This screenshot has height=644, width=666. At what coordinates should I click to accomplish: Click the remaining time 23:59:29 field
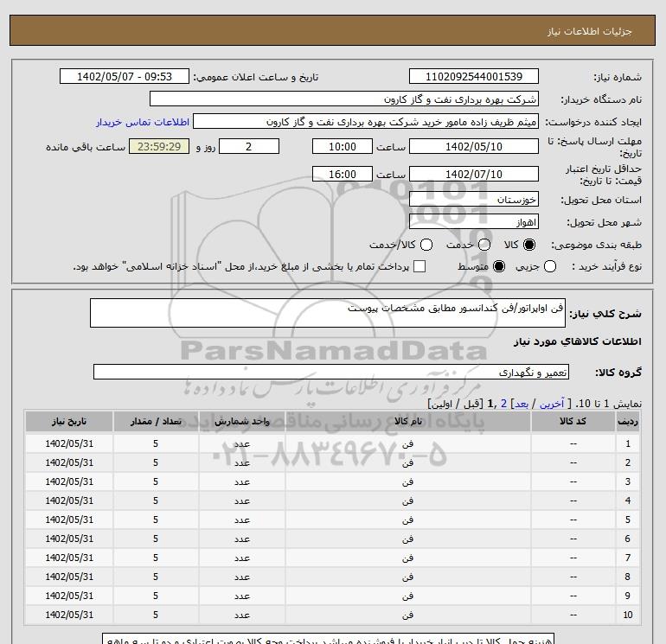point(159,146)
